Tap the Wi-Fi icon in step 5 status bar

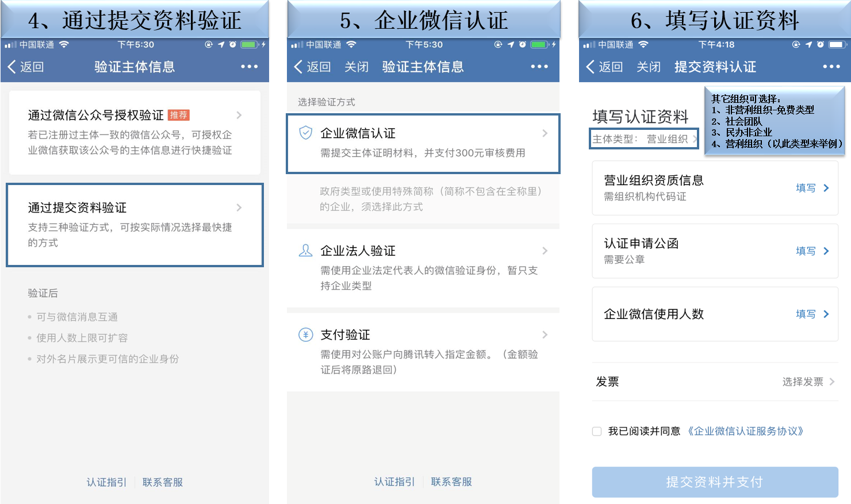tap(351, 44)
